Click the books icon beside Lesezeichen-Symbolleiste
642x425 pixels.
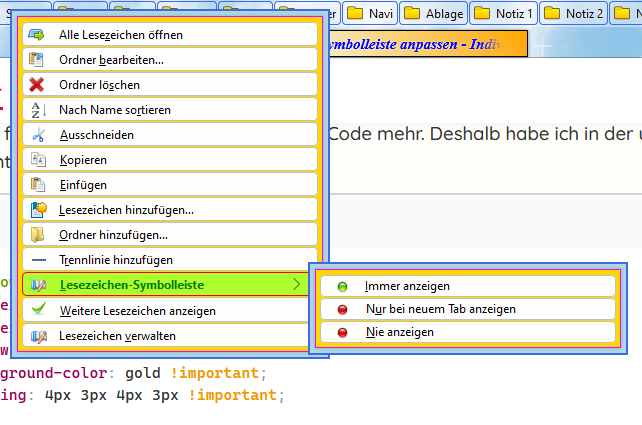click(38, 285)
